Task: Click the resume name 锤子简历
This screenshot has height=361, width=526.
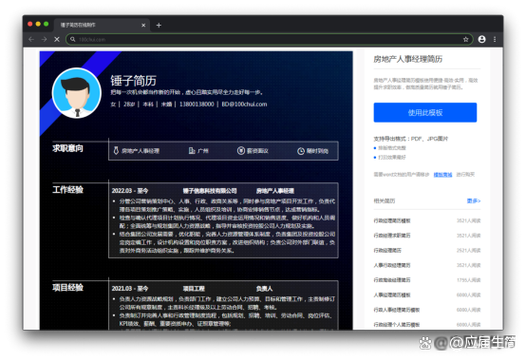Action: [x=134, y=81]
